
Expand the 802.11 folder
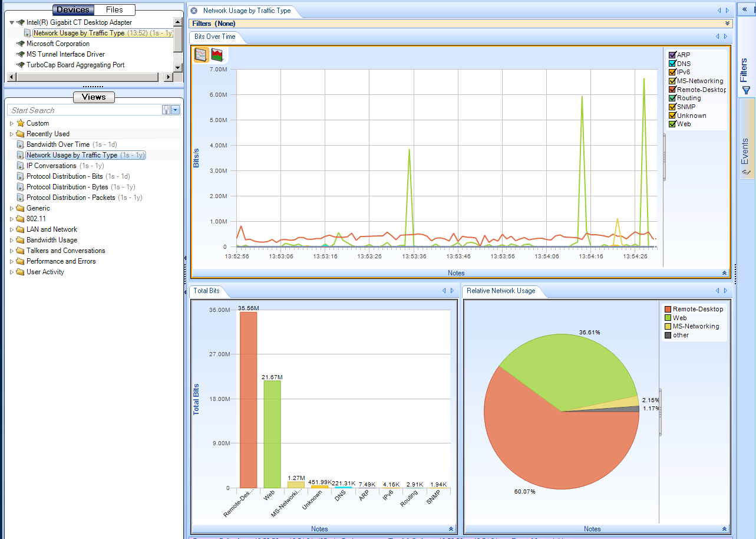coord(12,219)
